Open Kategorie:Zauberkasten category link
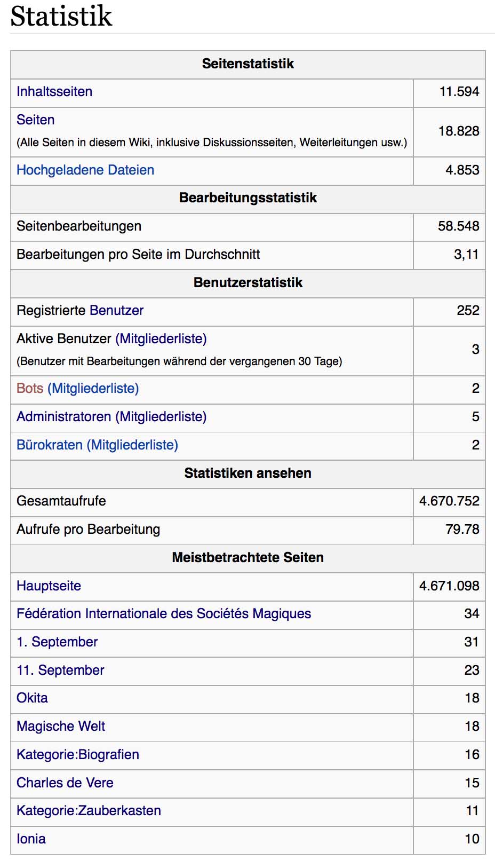The height and width of the screenshot is (868, 495). (89, 811)
